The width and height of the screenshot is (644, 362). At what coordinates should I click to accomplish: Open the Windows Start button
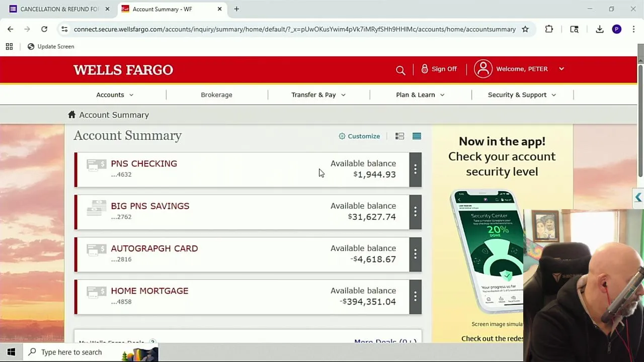[11, 352]
